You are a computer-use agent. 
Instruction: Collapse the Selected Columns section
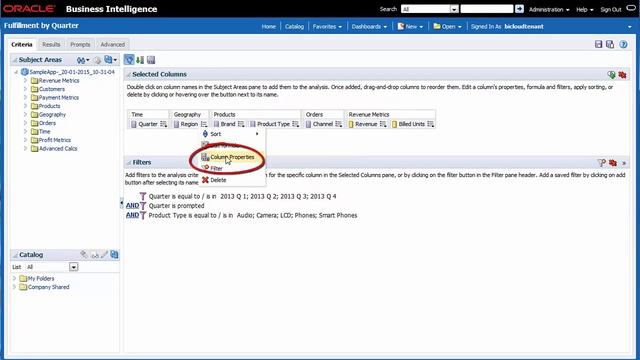pos(129,75)
